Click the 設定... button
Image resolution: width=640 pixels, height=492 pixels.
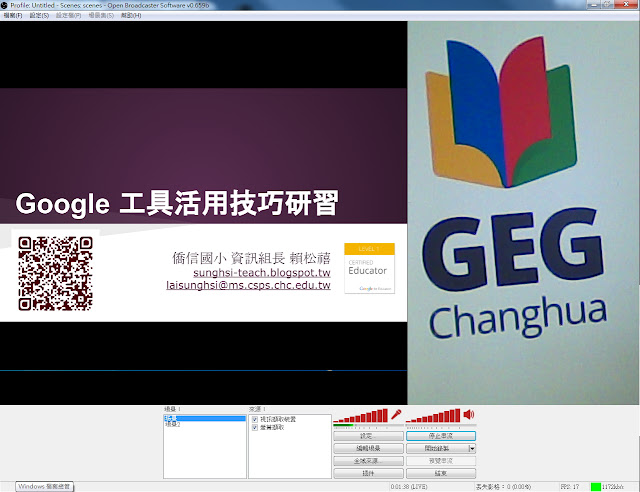[x=368, y=436]
